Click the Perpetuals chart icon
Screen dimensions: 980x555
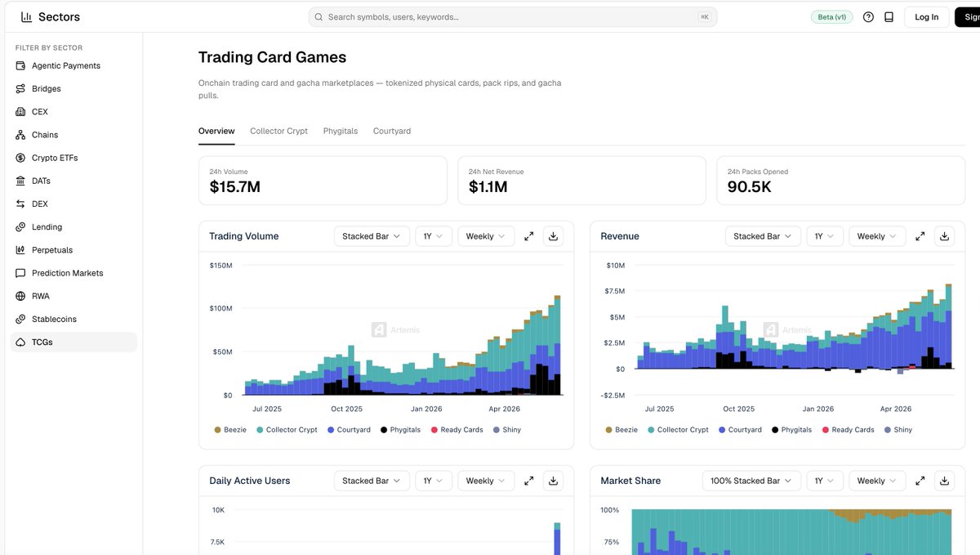click(x=20, y=250)
